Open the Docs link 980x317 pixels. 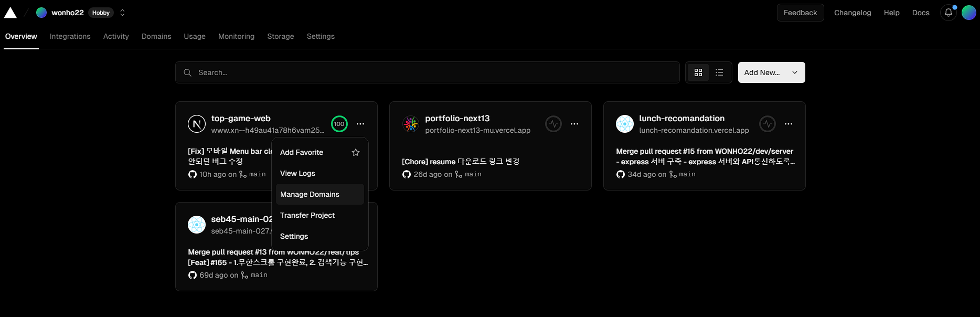click(921, 13)
